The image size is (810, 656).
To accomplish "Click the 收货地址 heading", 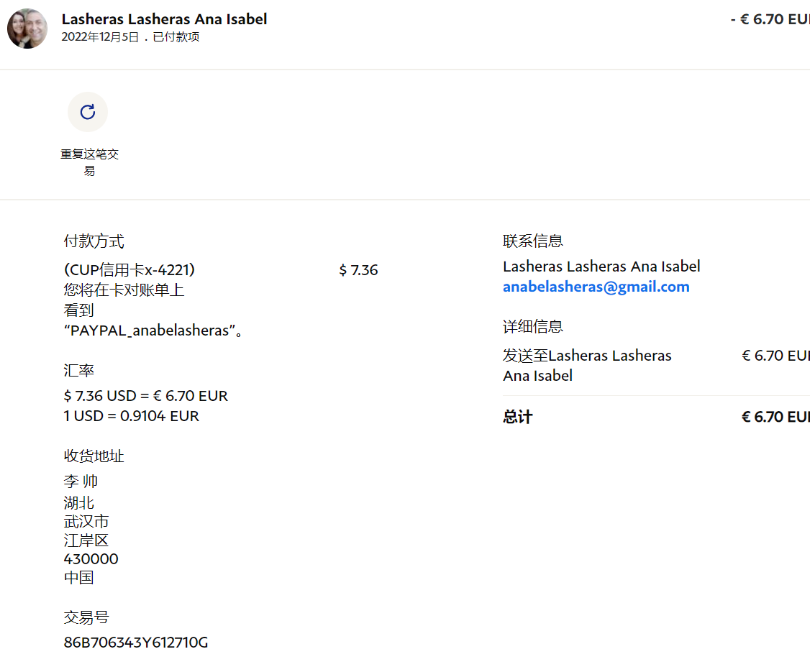I will click(x=94, y=456).
